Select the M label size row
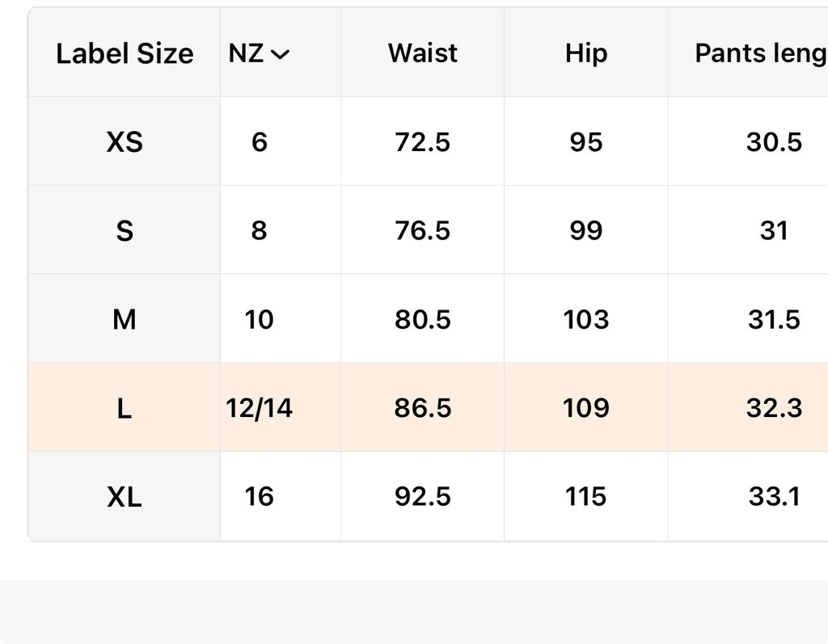The image size is (828, 644). tap(125, 320)
